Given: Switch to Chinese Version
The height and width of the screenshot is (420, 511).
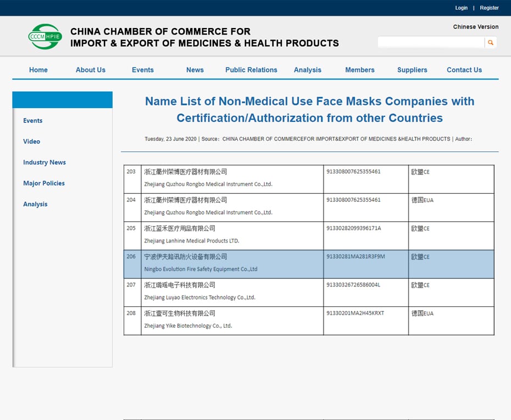Looking at the screenshot, I should coord(476,27).
